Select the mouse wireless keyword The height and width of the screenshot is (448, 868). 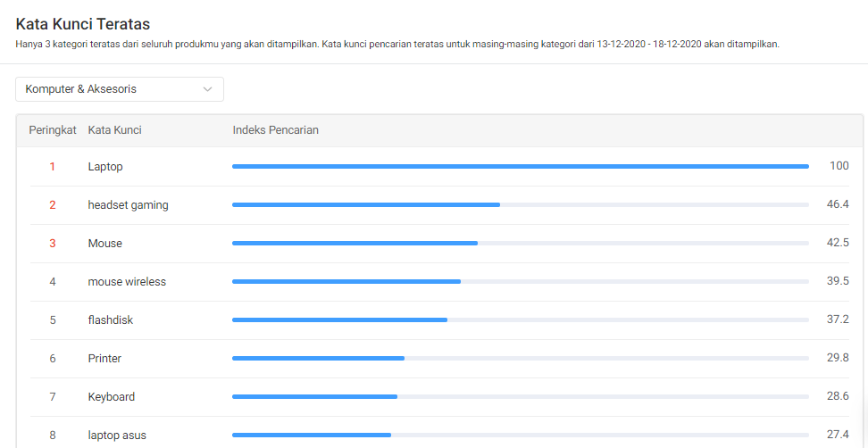(127, 281)
